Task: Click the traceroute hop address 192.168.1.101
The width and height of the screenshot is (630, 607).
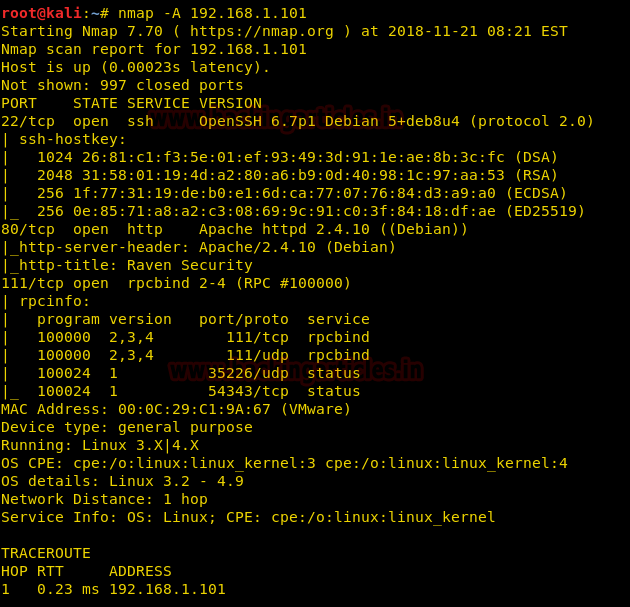Action: (167, 589)
